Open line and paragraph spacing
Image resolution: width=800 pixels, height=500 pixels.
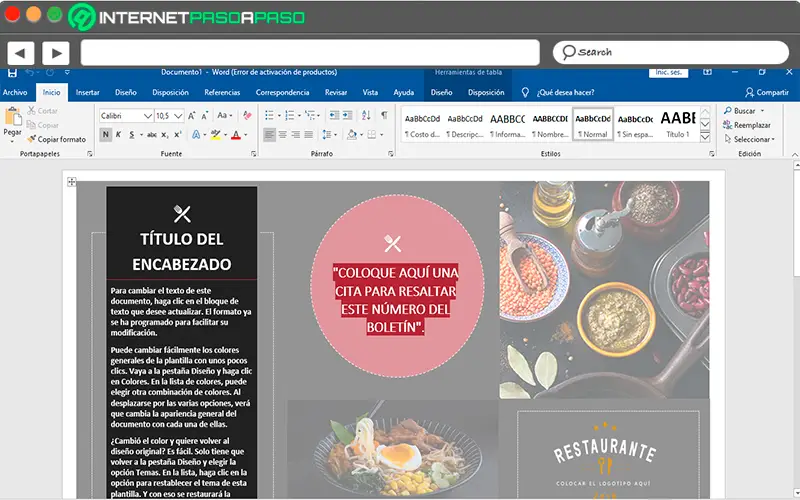pos(327,135)
